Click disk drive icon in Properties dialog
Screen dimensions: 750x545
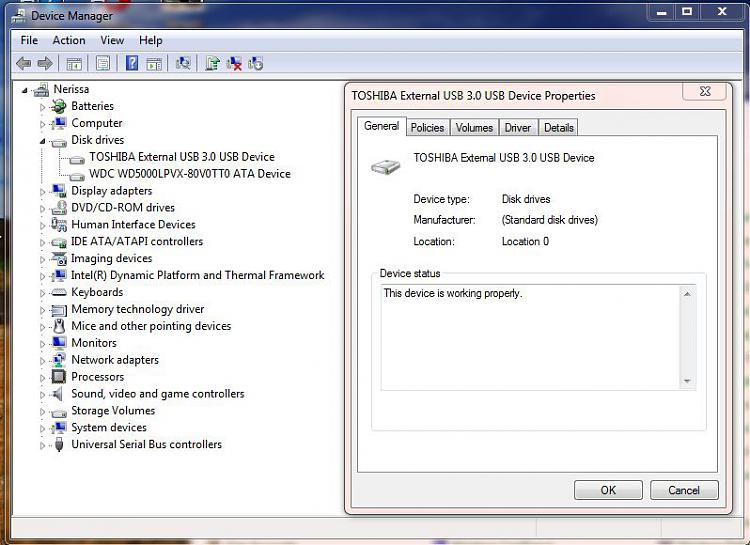click(x=386, y=167)
